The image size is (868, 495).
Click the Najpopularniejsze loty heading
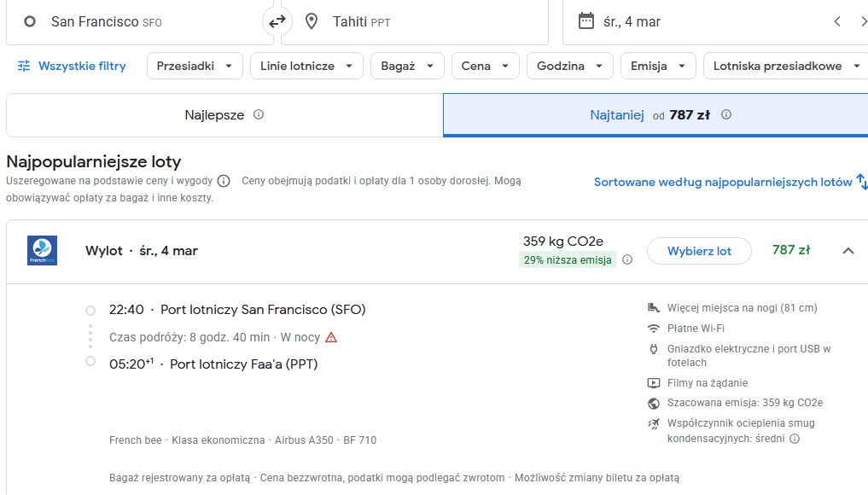click(94, 161)
